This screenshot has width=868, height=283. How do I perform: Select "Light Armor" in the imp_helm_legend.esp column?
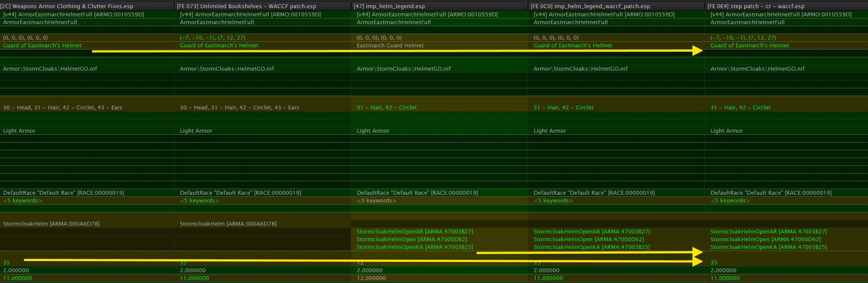click(373, 131)
